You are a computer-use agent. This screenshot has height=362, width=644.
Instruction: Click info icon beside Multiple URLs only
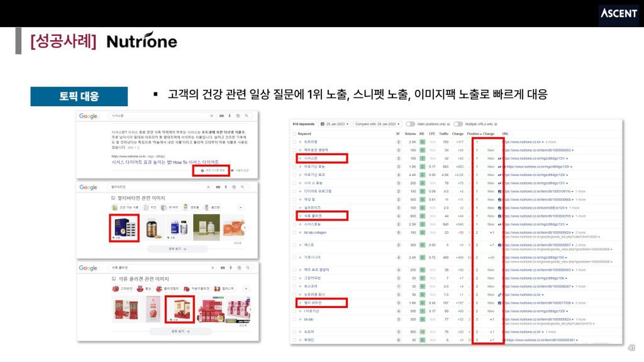[496, 124]
